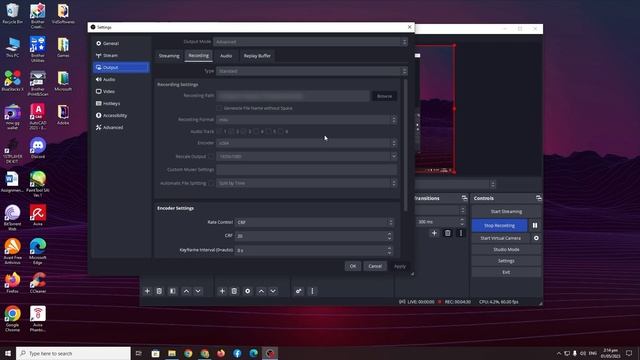Screen dimensions: 640x360
Task: Click the scene filters icon
Action: point(173,291)
